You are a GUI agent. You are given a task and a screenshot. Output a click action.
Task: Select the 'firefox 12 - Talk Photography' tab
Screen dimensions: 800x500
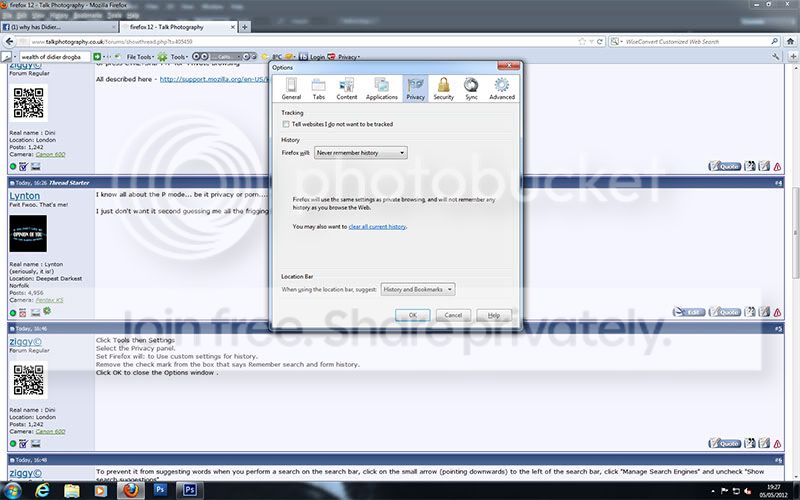pyautogui.click(x=178, y=27)
